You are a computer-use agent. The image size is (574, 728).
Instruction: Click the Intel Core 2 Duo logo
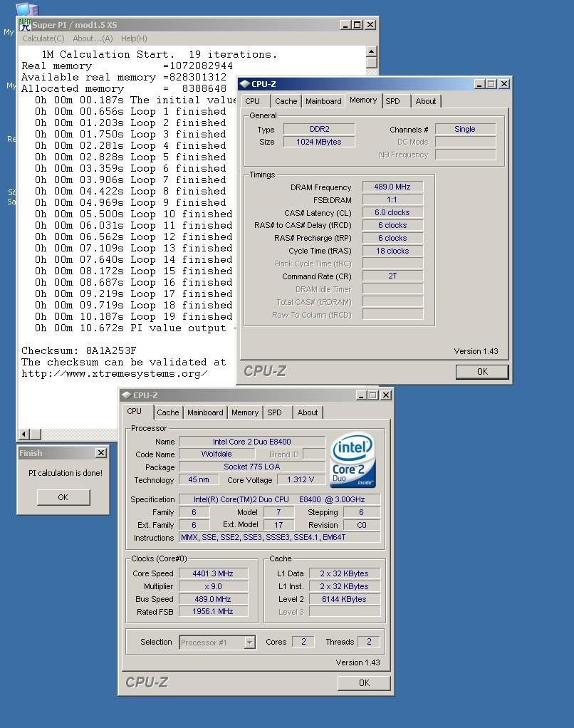(353, 460)
